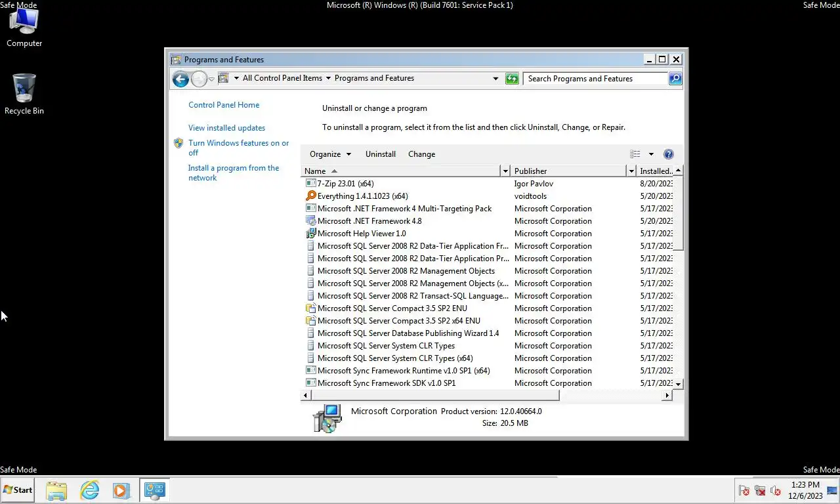Click in the Search Programs and Features box
The height and width of the screenshot is (504, 840).
595,79
